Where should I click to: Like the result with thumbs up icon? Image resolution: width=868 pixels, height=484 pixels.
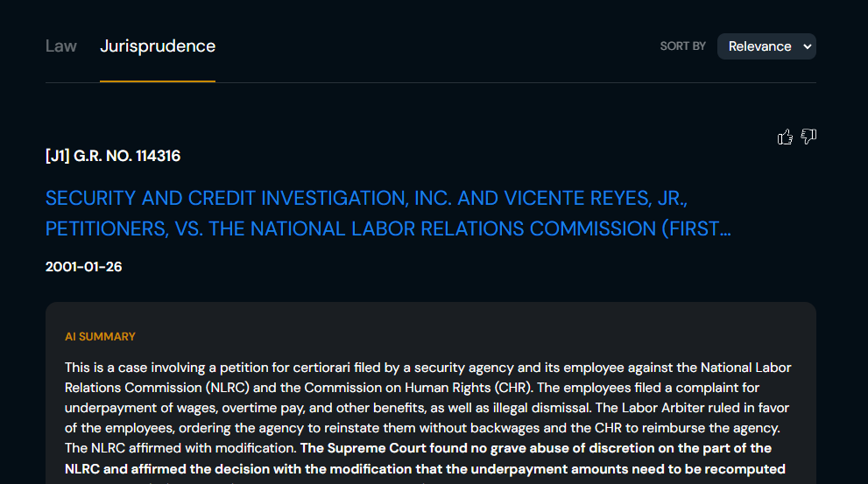785,137
